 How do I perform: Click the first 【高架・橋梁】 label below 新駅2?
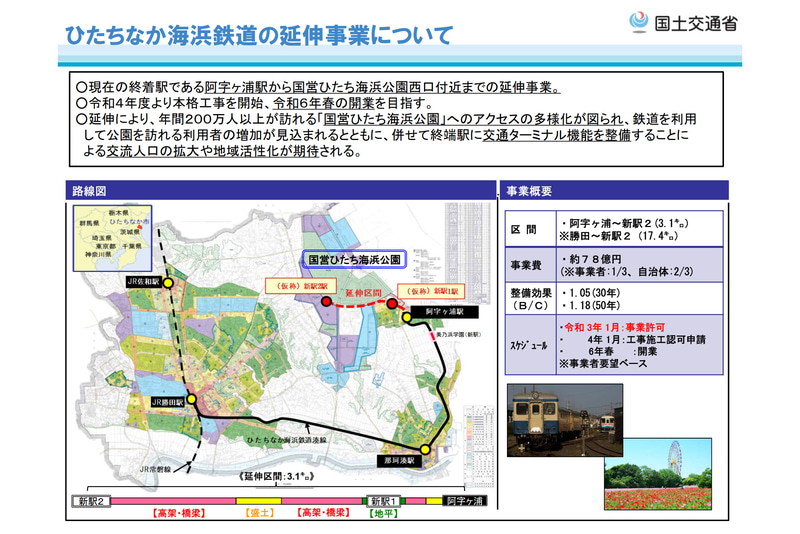[x=180, y=513]
